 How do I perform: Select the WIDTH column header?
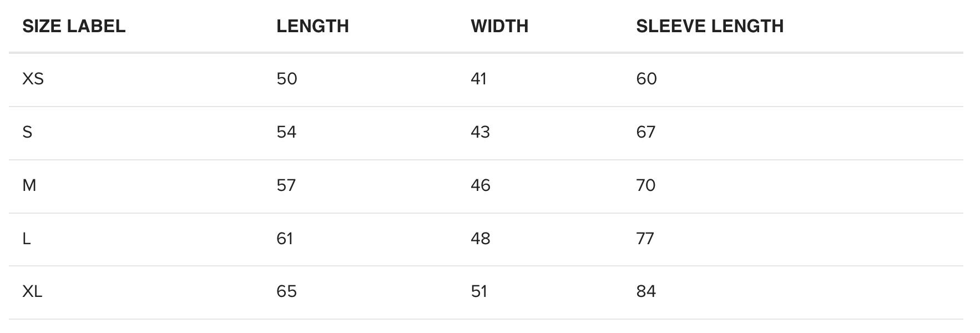(x=499, y=26)
